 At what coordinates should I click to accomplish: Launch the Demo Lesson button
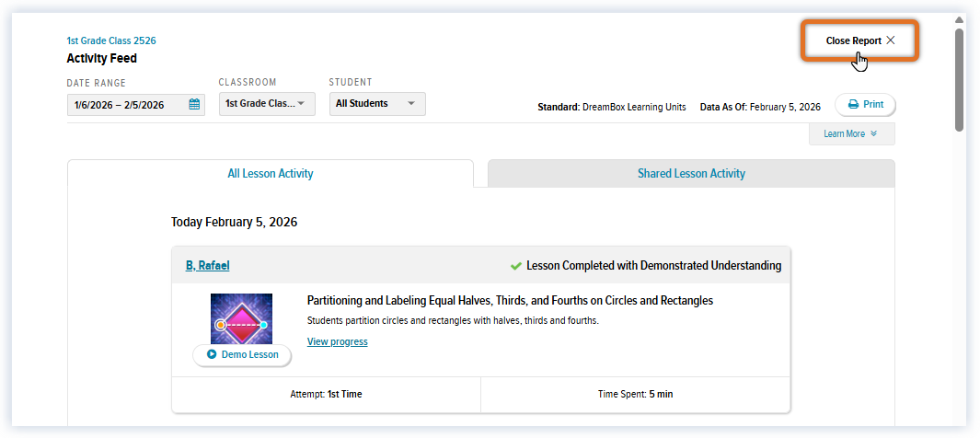(242, 354)
